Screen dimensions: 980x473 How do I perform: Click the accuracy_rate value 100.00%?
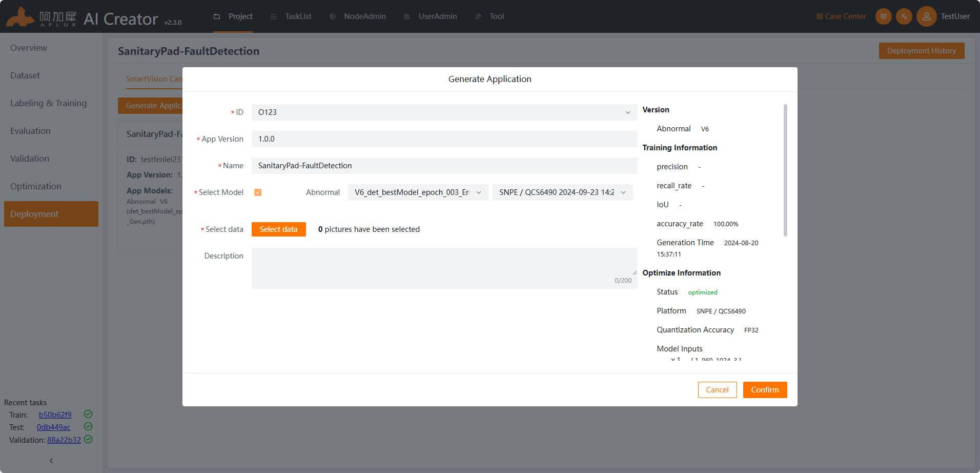click(726, 224)
